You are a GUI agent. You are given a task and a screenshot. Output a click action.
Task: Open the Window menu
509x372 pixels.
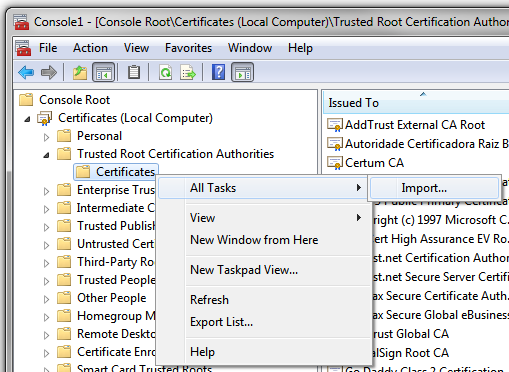point(250,48)
